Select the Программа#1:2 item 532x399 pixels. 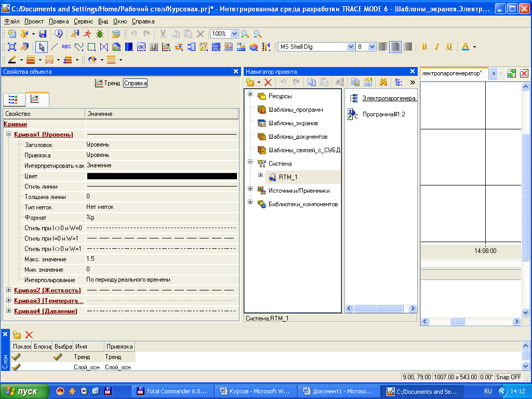pos(383,114)
